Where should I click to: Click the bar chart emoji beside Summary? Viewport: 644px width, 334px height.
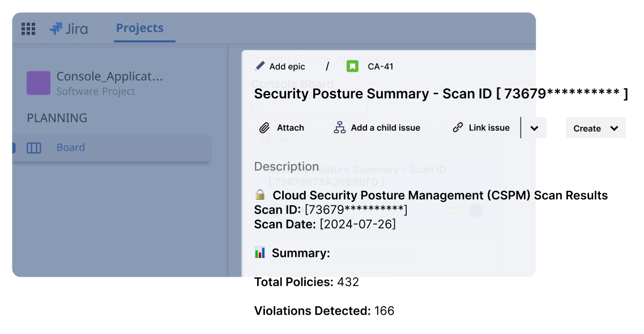[x=260, y=252]
